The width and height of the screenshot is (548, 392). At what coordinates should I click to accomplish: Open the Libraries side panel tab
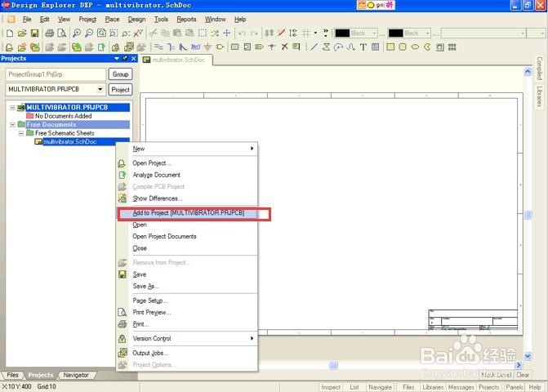pos(539,96)
